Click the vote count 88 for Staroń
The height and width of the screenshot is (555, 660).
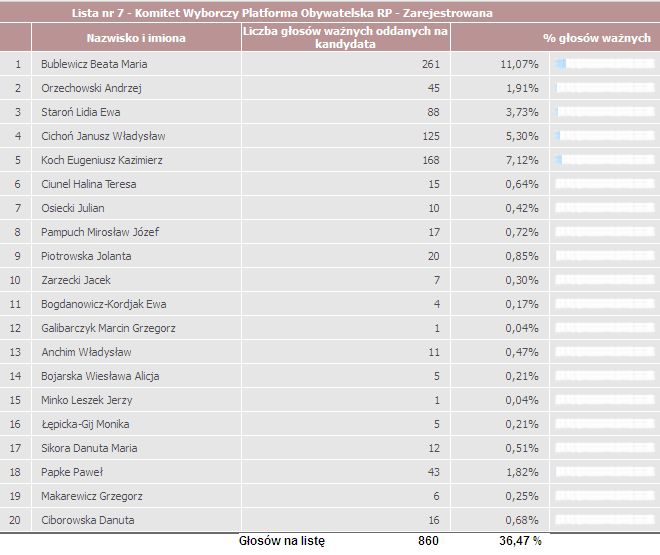click(434, 112)
